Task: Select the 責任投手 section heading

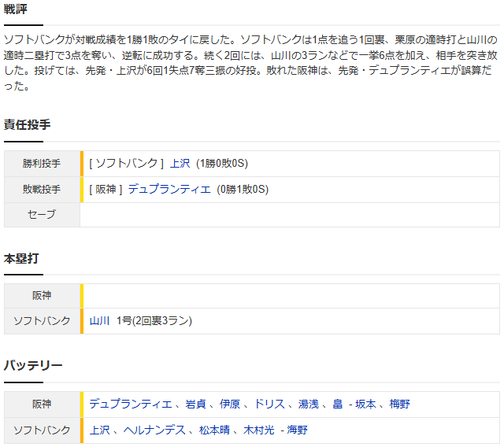Action: (x=27, y=124)
